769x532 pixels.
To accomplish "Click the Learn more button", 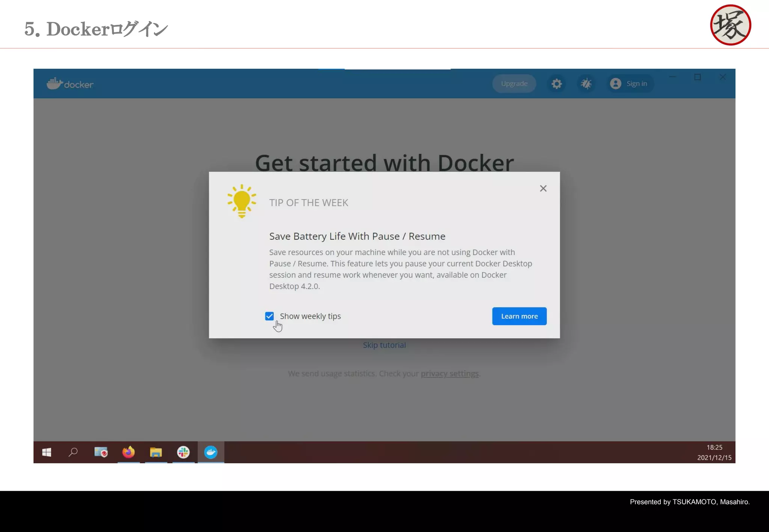I will tap(519, 316).
